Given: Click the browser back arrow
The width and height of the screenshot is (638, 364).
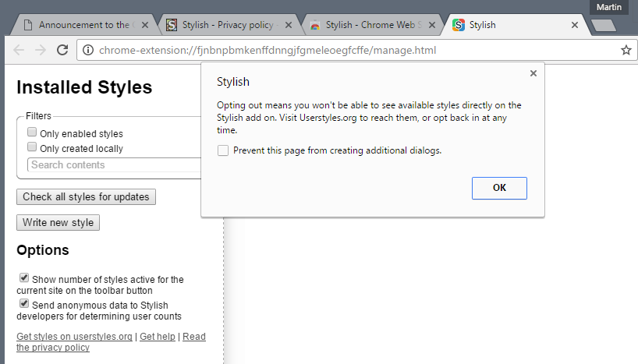Looking at the screenshot, I should click(x=19, y=50).
